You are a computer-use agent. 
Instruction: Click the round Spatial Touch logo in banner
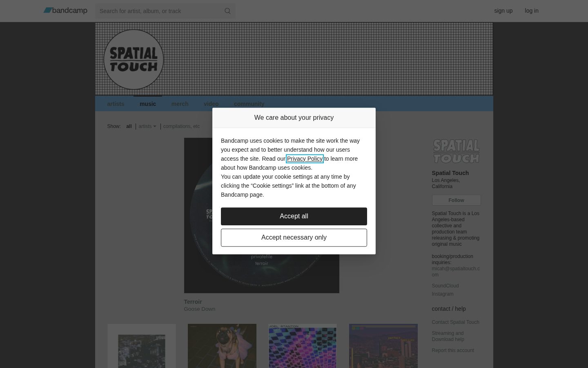click(134, 59)
